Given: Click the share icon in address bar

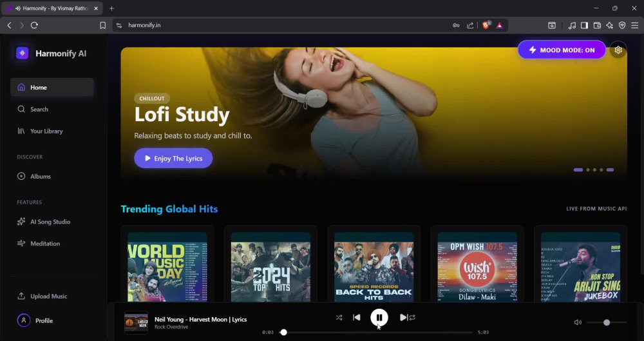Looking at the screenshot, I should (x=470, y=25).
